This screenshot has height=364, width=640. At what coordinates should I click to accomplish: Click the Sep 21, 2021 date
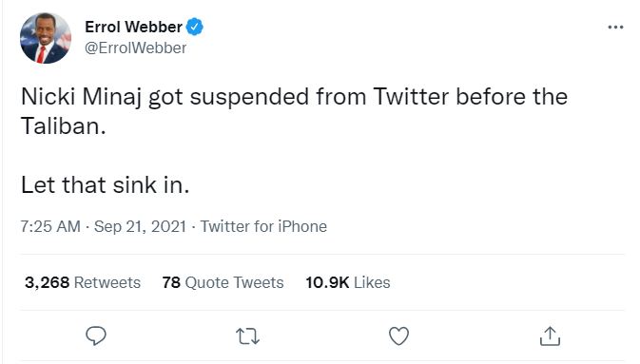point(140,226)
